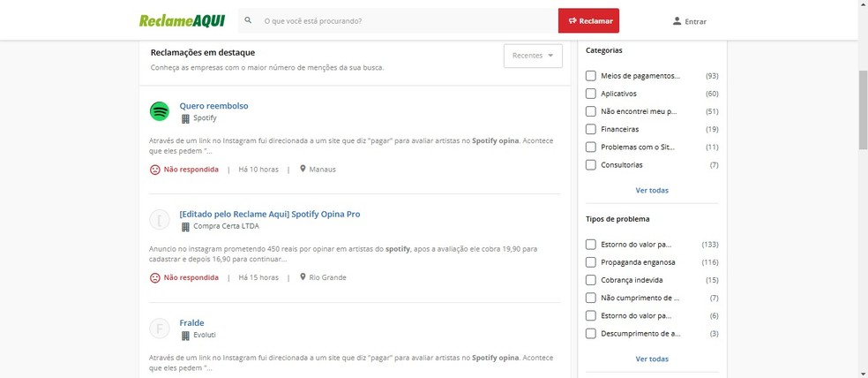The image size is (868, 378).
Task: Click the Não respondida status on the Rio Grande complaint
Action: coord(191,277)
